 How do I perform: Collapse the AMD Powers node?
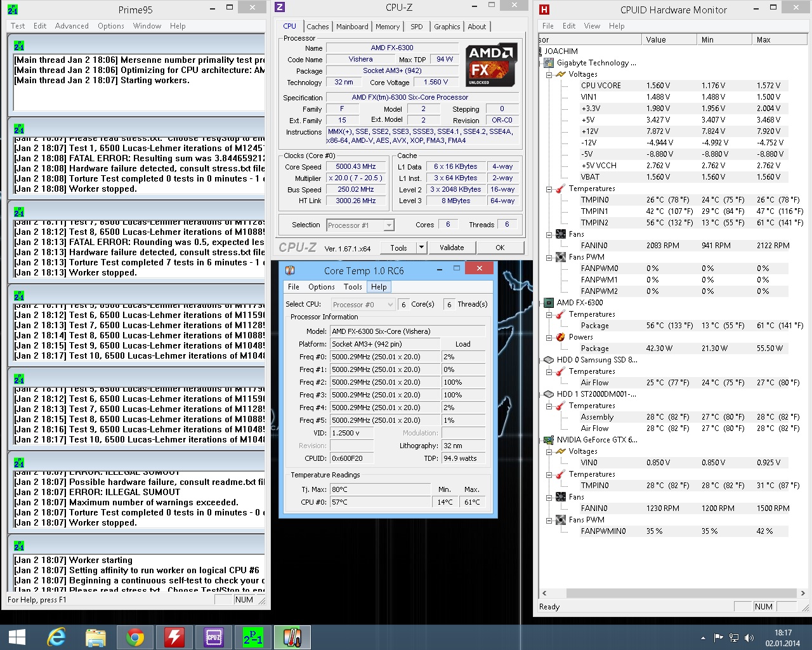pos(549,337)
